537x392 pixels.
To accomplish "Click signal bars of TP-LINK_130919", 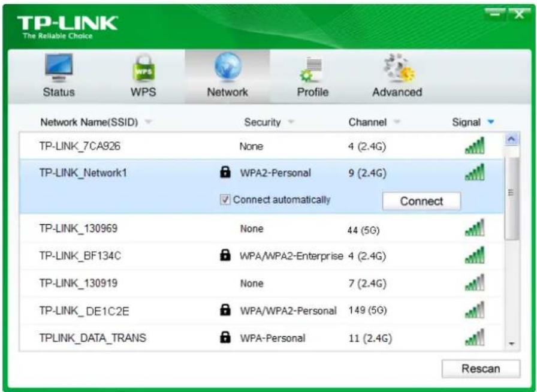I will tap(475, 283).
